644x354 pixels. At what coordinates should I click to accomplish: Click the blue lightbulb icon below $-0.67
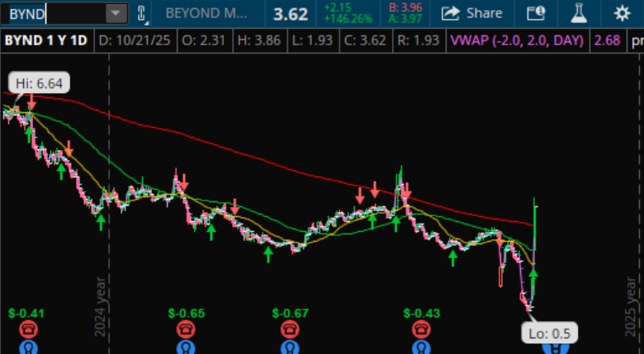tap(290, 348)
